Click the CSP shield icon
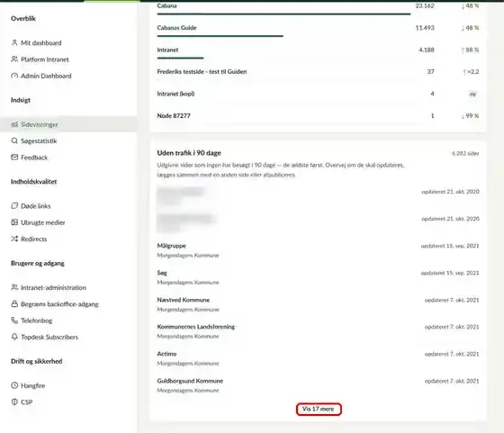 click(14, 401)
